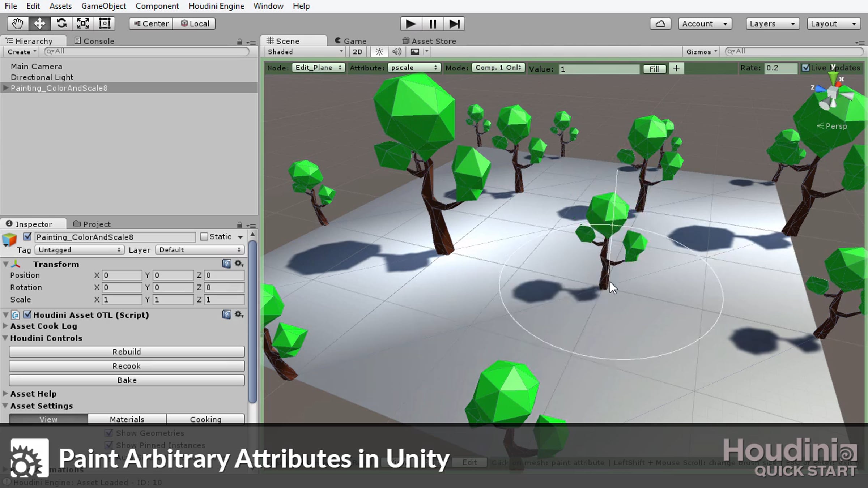Click the Fill button
The image size is (868, 488).
(x=655, y=69)
